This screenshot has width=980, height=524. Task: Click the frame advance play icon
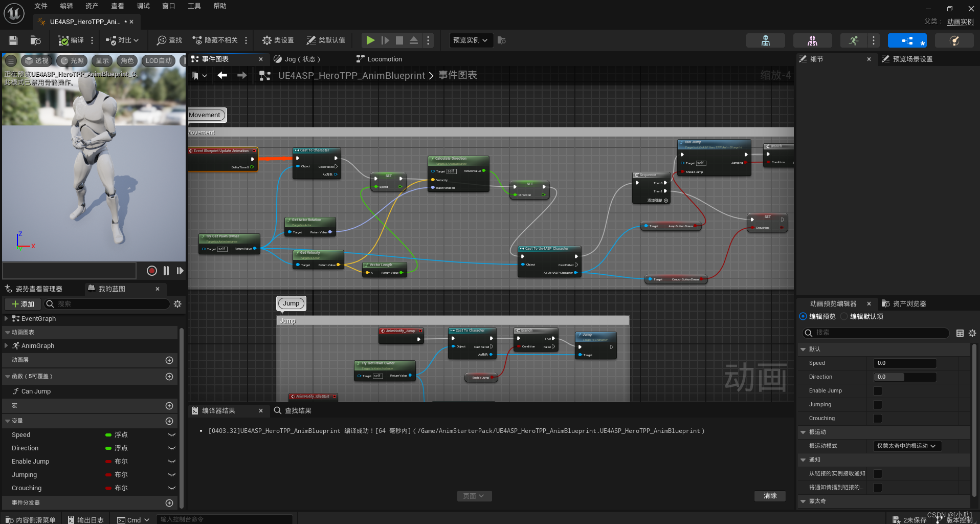pos(385,40)
